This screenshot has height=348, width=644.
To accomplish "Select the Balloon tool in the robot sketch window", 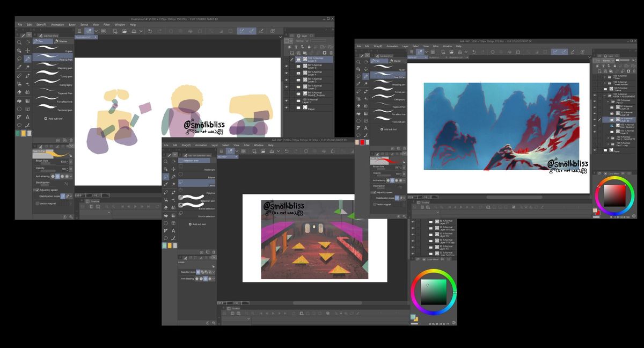I will click(19, 125).
